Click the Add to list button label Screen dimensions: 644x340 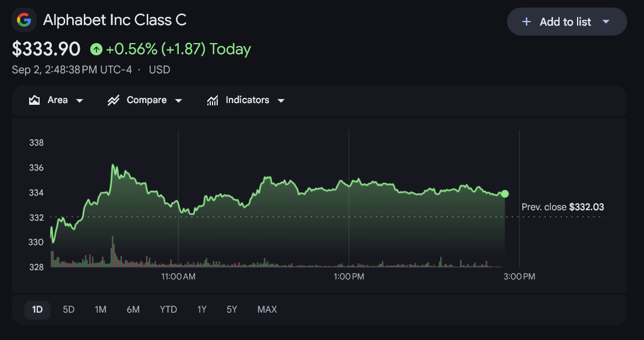point(565,22)
